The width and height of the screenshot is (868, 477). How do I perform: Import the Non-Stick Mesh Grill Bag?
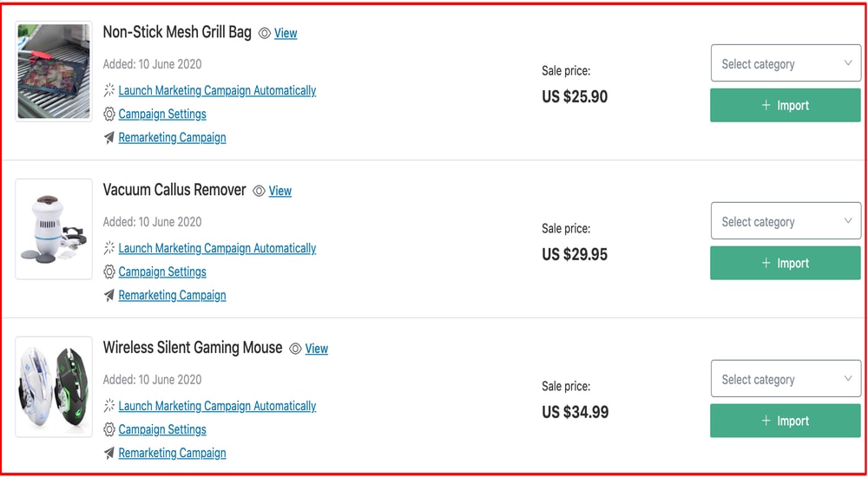tap(786, 106)
